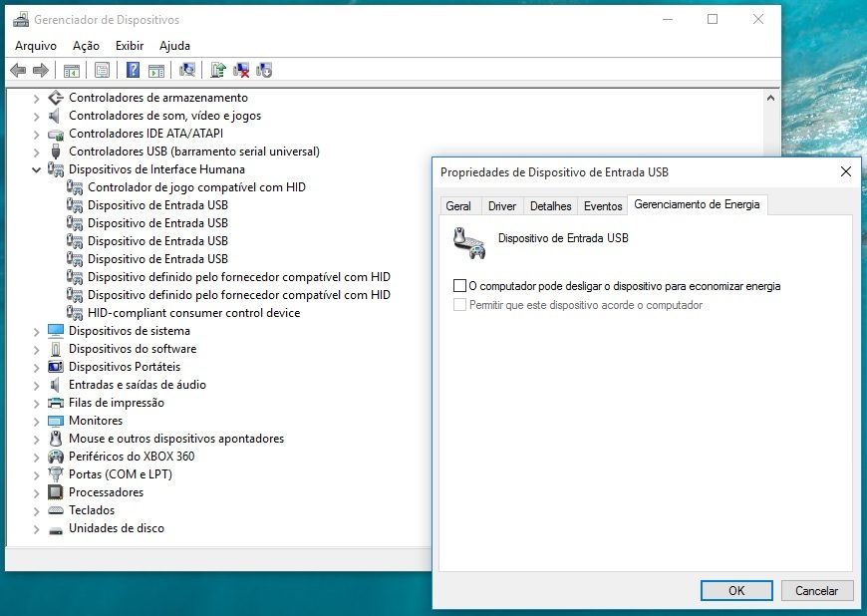Viewport: 867px width, 616px height.
Task: Select 'HID-compliant consumer control device'
Action: [x=193, y=313]
